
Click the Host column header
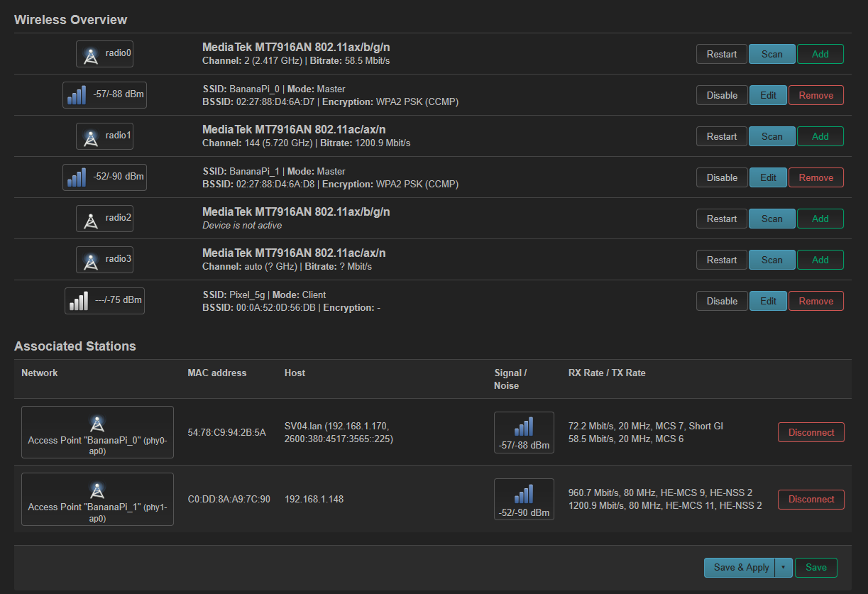tap(295, 373)
